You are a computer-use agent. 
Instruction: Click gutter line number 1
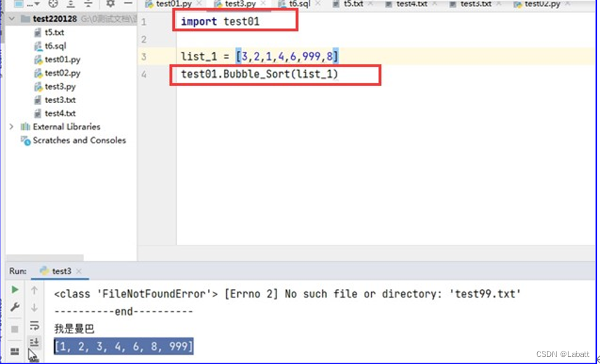pyautogui.click(x=144, y=22)
